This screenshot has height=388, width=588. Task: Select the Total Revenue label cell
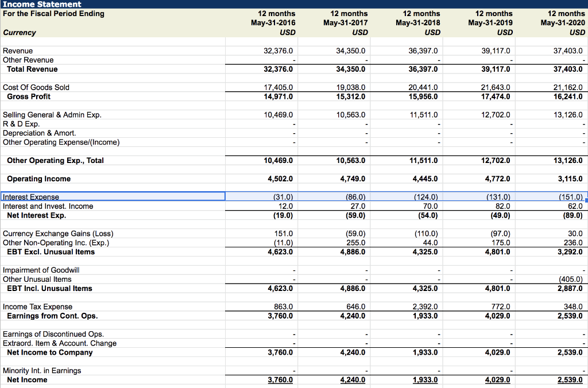click(x=33, y=69)
